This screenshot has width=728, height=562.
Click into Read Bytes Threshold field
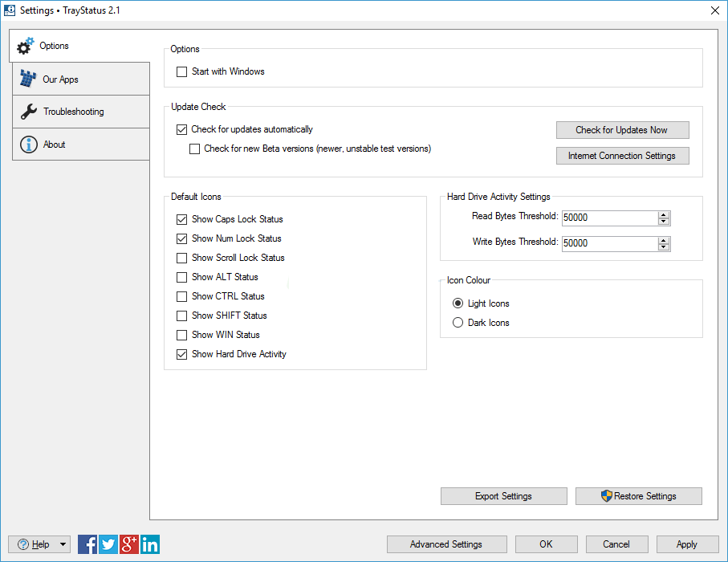pyautogui.click(x=608, y=218)
